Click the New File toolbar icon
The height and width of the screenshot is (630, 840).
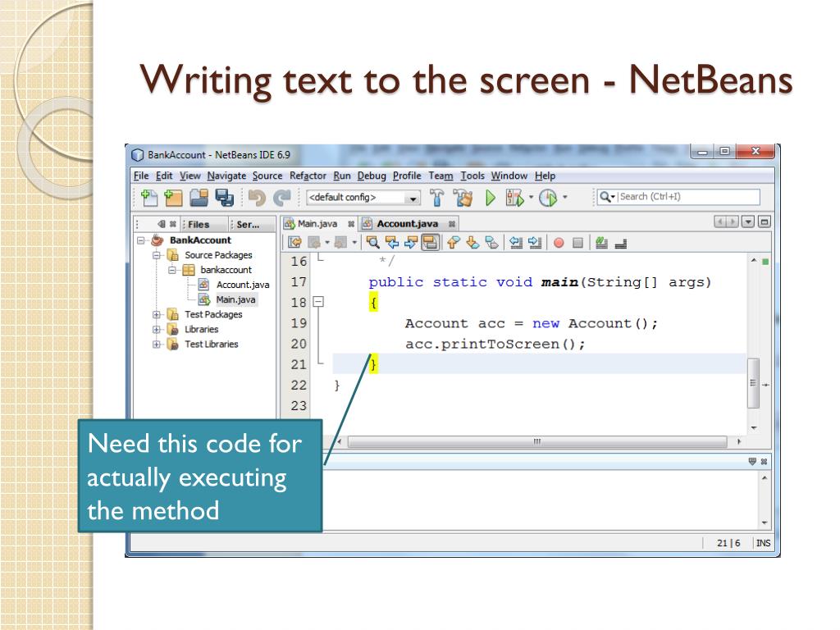click(x=149, y=199)
